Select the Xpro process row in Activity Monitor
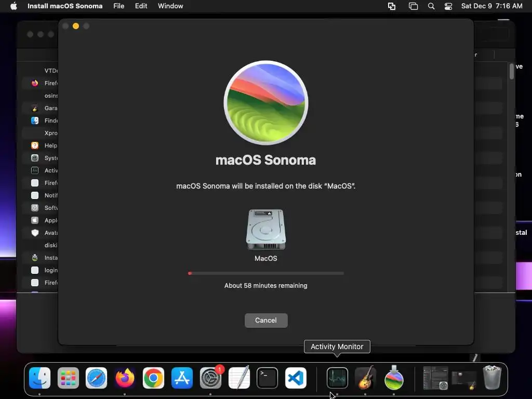The height and width of the screenshot is (399, 532). 40,133
